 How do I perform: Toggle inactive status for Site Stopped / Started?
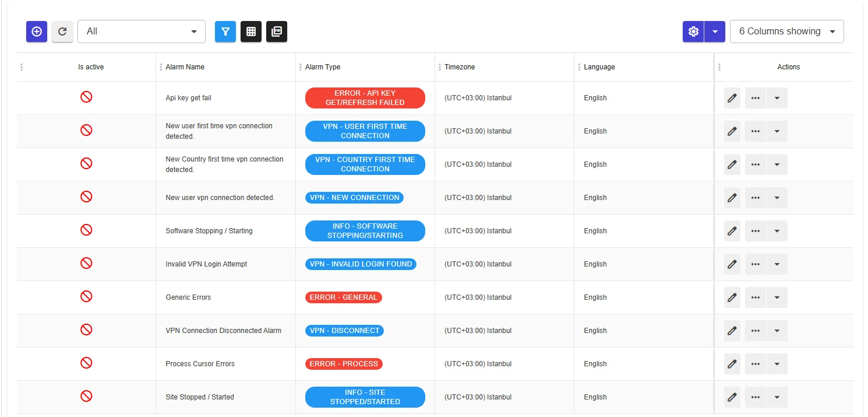86,396
